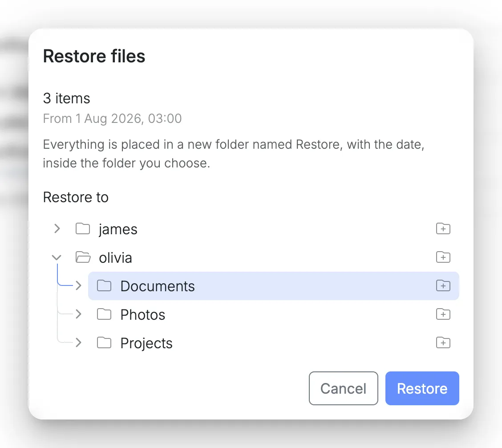
Task: Click the Projects folder icon
Action: click(104, 342)
